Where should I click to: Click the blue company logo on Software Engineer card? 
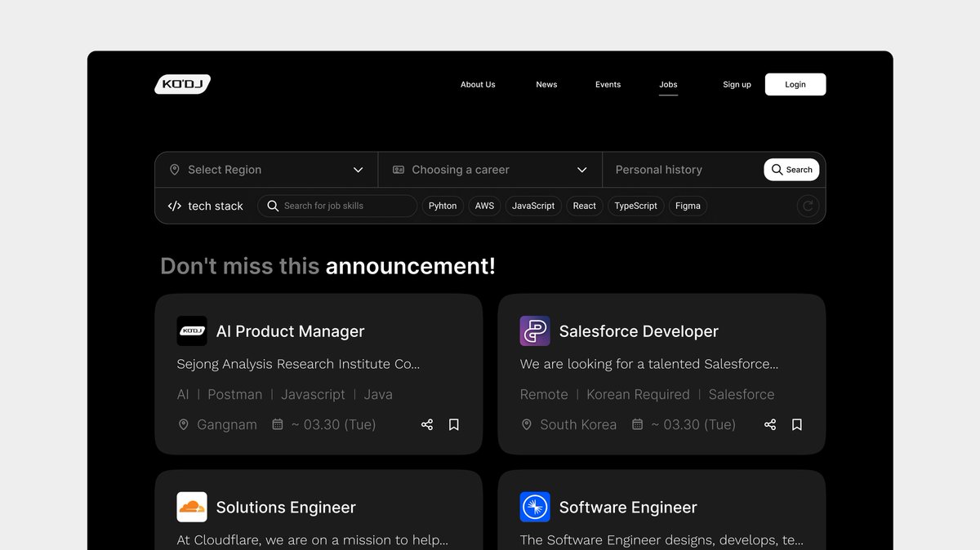(x=535, y=508)
